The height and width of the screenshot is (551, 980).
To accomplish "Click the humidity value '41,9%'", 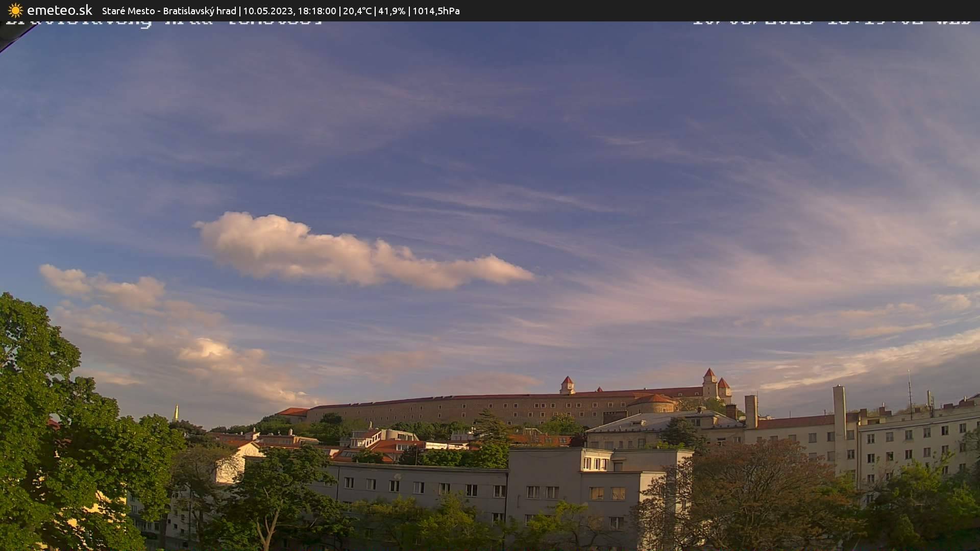I will (x=392, y=10).
